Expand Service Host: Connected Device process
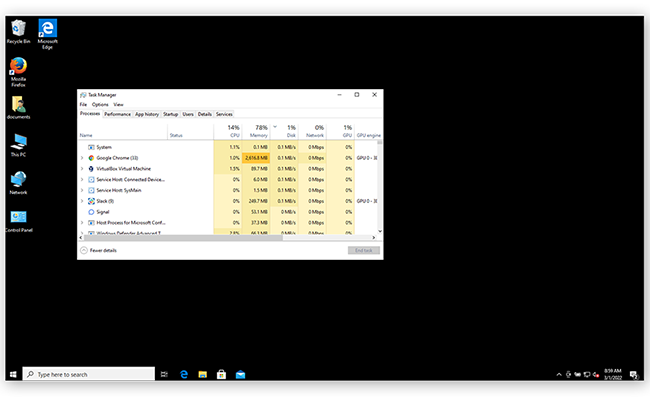Image resolution: width=650 pixels, height=400 pixels. click(82, 179)
